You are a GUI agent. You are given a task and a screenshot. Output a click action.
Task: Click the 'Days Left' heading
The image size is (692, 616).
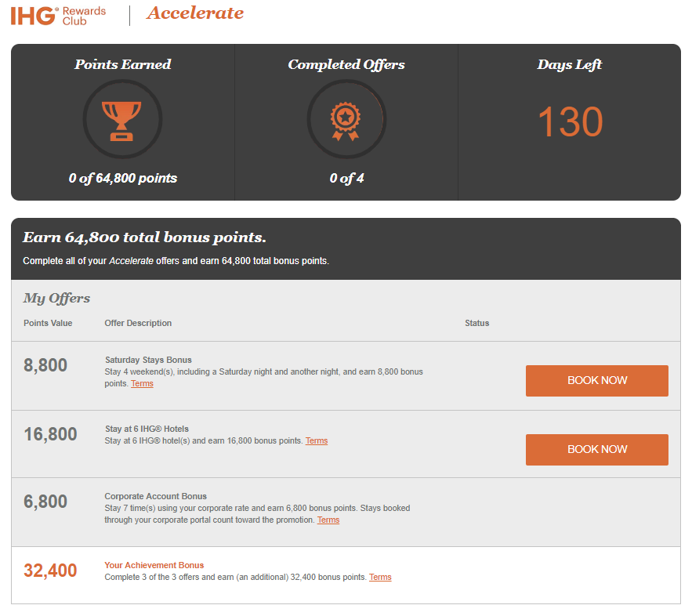(x=569, y=64)
